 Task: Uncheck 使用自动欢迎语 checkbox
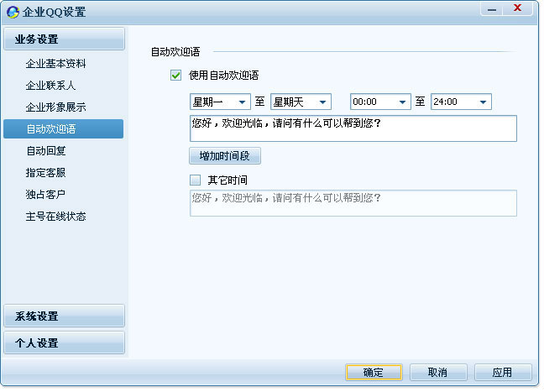[176, 76]
